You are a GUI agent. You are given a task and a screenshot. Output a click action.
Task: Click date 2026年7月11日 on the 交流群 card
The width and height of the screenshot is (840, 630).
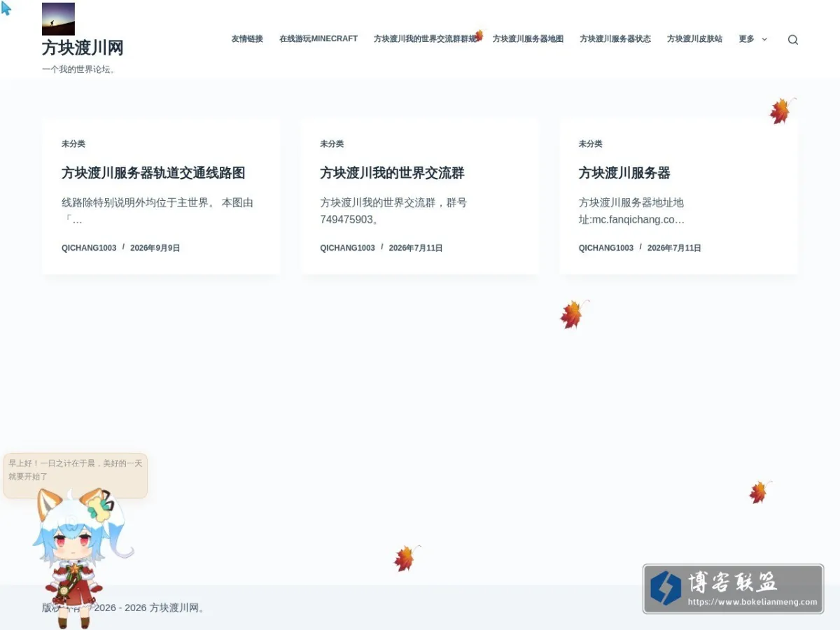coord(416,248)
